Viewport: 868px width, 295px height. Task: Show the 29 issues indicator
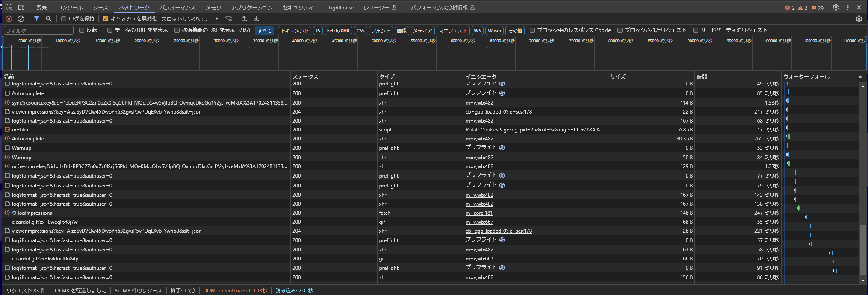coord(818,8)
